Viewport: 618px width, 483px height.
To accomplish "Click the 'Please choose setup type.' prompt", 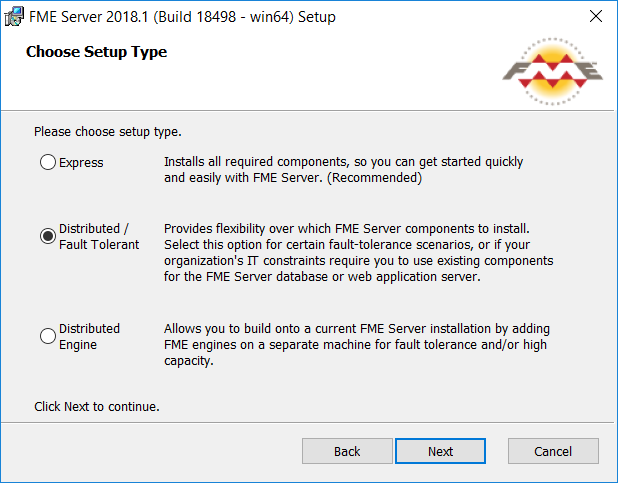I will pos(108,131).
